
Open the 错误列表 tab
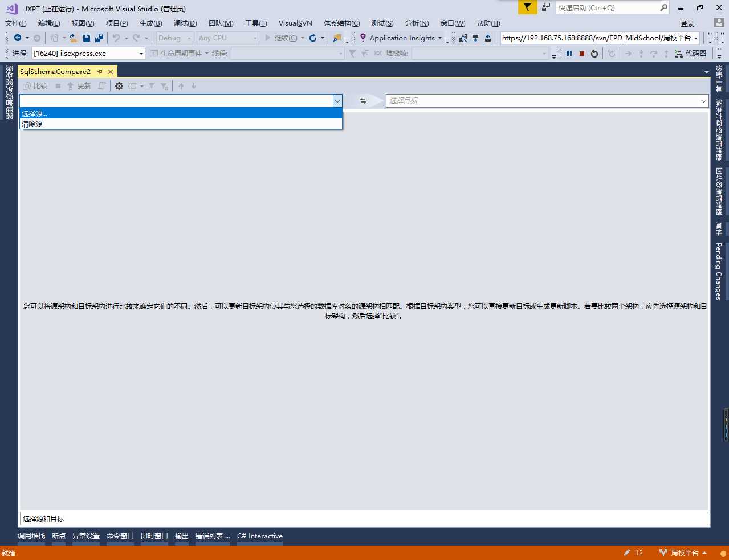pos(213,536)
